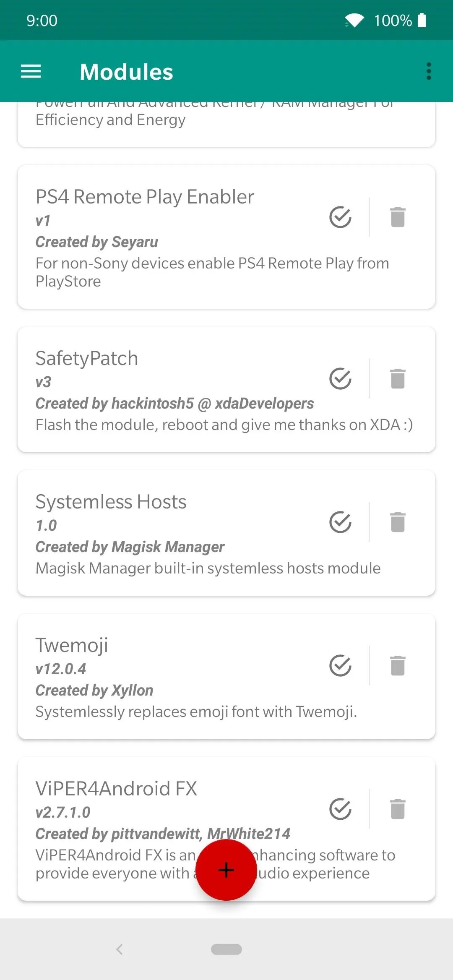The height and width of the screenshot is (980, 453).
Task: Tap the Systemless Hosts module description
Action: click(208, 568)
